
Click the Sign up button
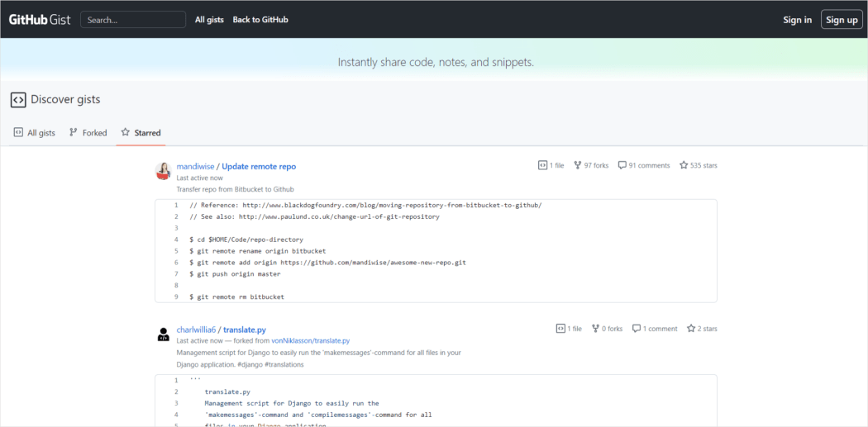point(842,20)
